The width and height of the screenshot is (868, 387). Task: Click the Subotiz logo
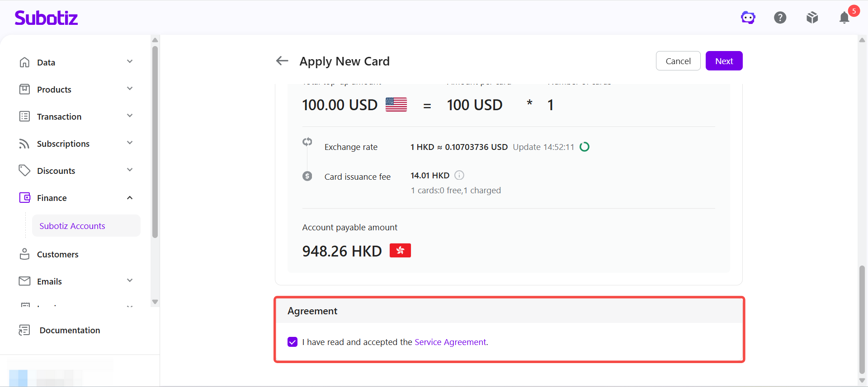(46, 18)
